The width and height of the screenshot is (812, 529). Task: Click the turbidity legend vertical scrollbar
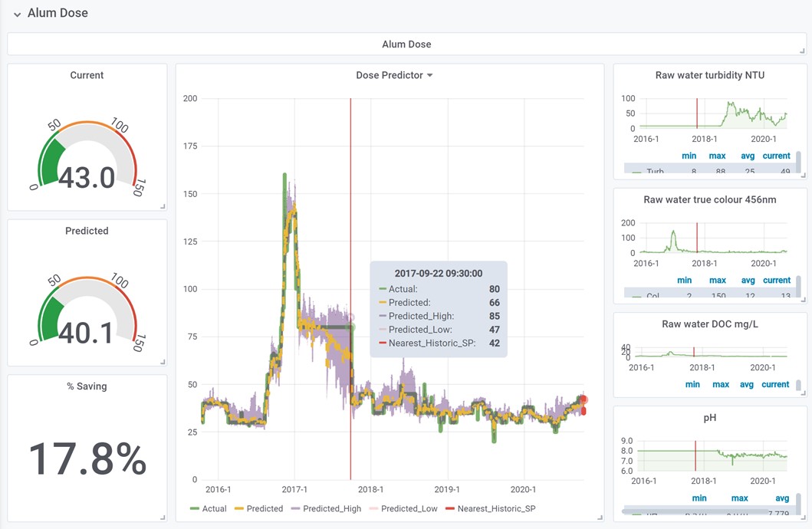point(798,162)
